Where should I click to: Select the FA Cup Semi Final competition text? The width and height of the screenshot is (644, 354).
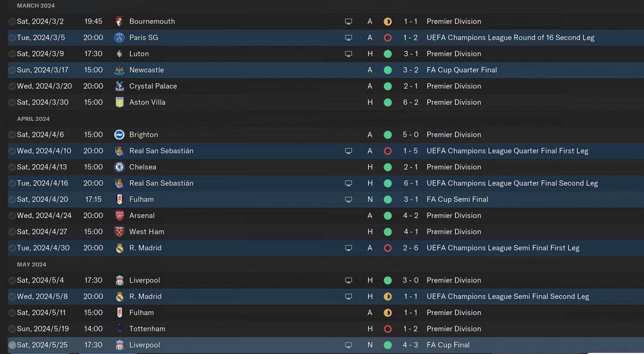click(x=457, y=199)
